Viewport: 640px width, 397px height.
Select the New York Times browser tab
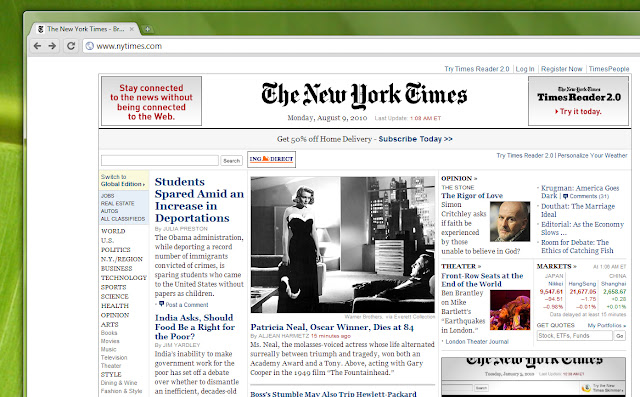point(85,29)
